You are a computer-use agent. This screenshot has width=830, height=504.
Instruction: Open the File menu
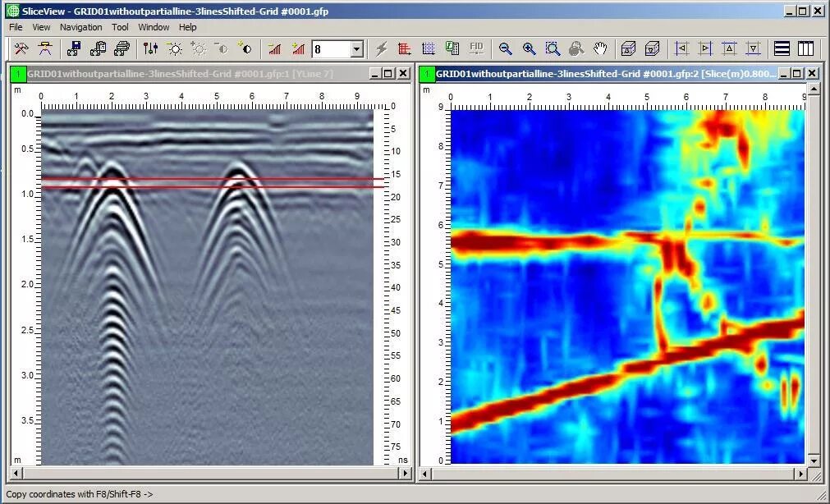[x=16, y=27]
